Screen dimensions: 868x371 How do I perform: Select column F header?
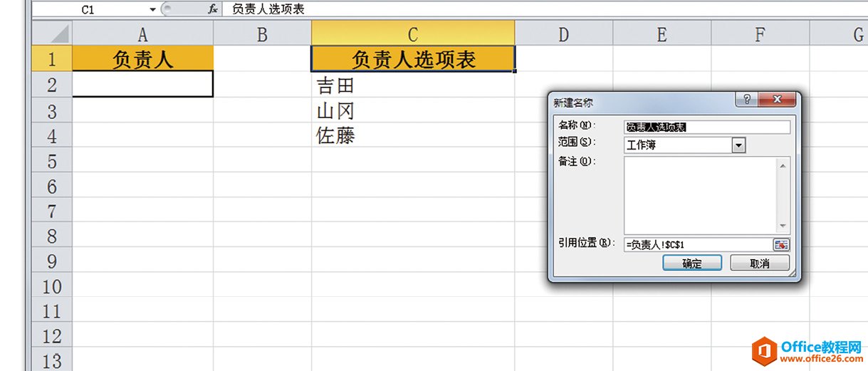click(x=760, y=33)
